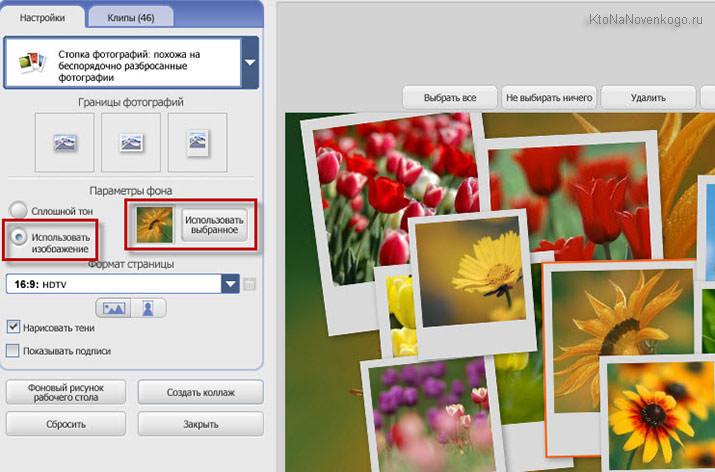Select the Использовать изображение radio button
Image resolution: width=715 pixels, height=472 pixels.
(19, 237)
